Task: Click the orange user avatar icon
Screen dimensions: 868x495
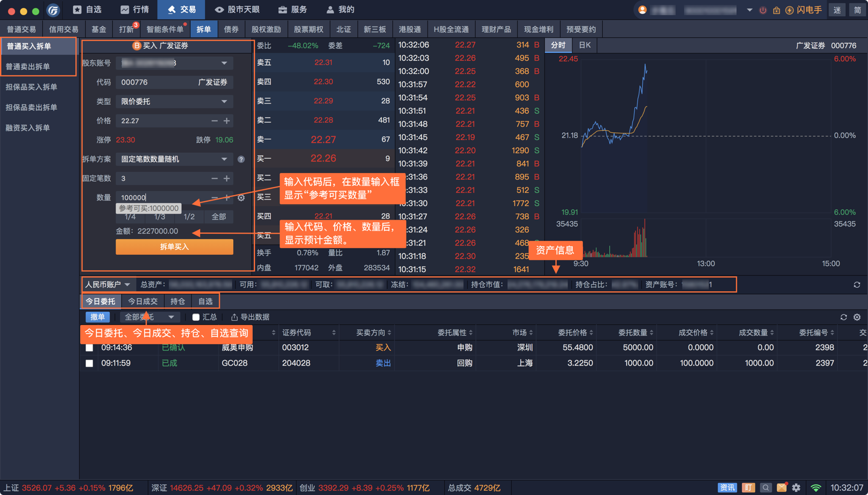Action: point(642,10)
